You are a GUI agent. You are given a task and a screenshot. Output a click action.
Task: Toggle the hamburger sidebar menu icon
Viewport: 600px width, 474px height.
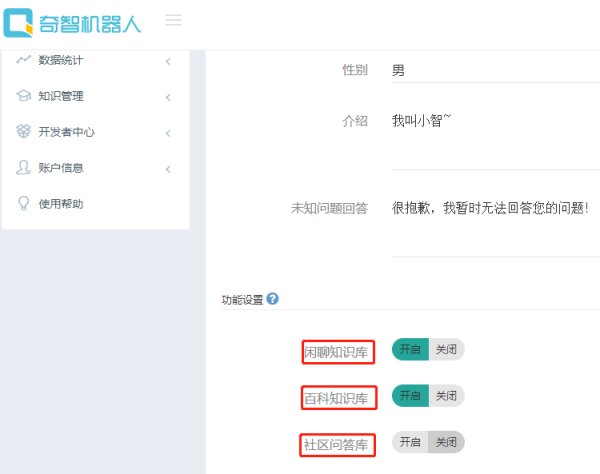(173, 20)
